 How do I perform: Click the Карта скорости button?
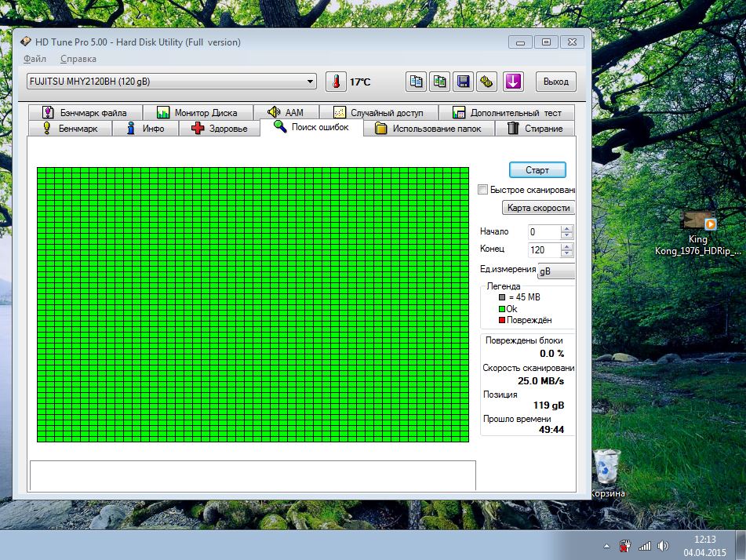tap(538, 207)
